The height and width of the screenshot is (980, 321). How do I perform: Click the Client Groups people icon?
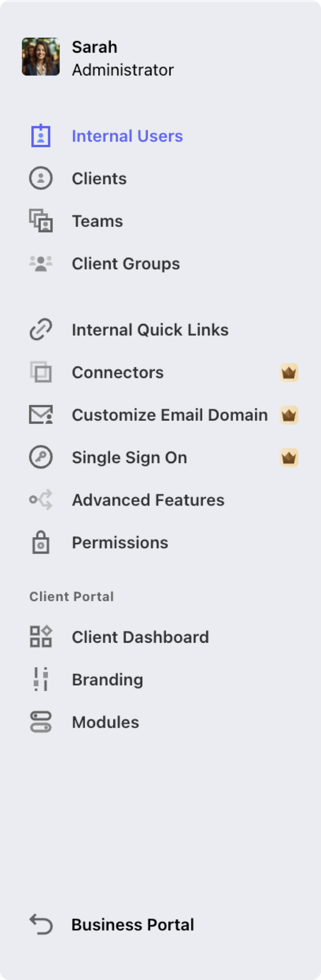click(x=41, y=264)
